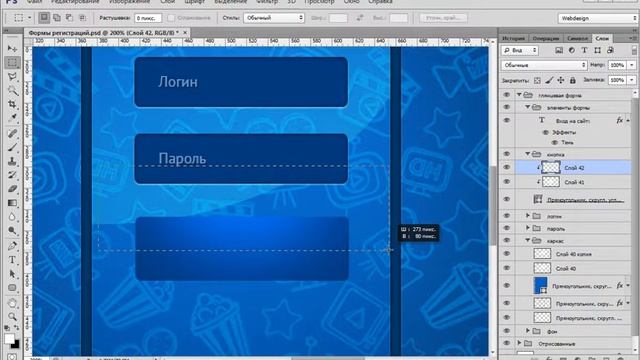Select the Zoom tool in toolbox
Viewport: 640px width, 360px height.
[12, 317]
